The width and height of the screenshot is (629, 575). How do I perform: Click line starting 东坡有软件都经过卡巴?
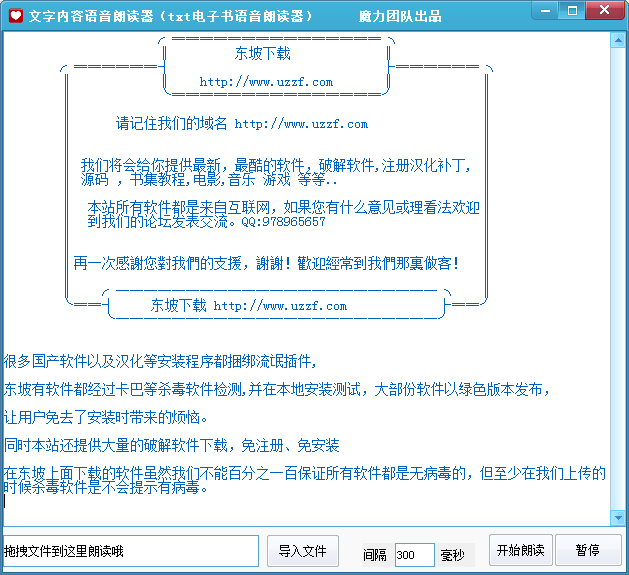(x=277, y=389)
